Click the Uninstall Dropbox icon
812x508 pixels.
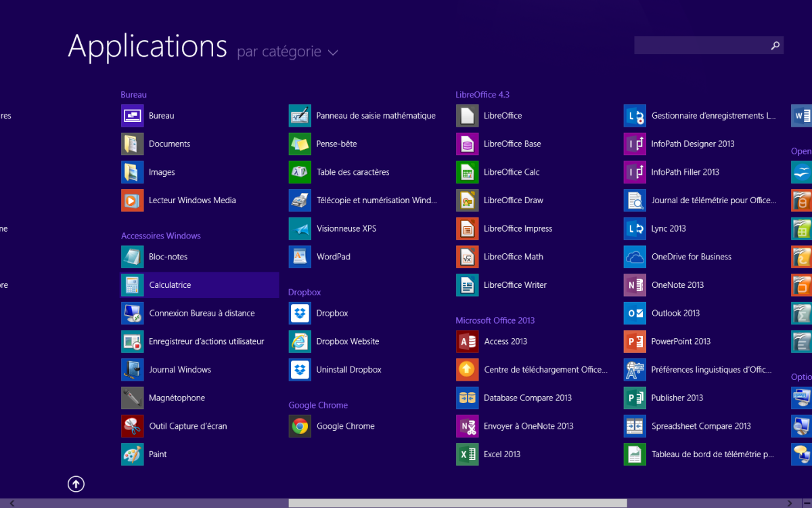300,370
